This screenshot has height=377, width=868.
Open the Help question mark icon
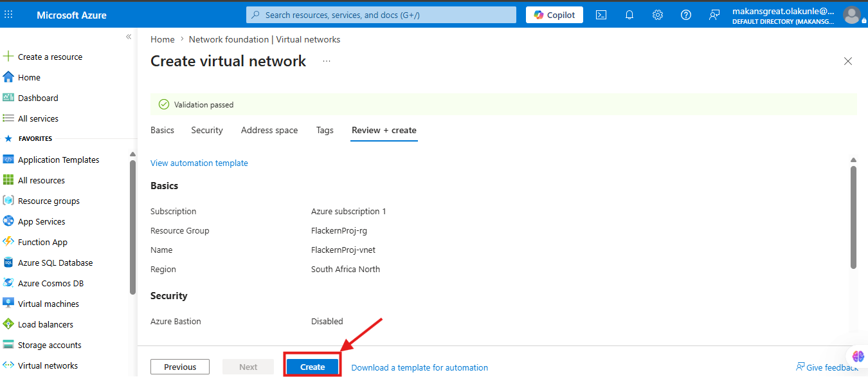(686, 15)
